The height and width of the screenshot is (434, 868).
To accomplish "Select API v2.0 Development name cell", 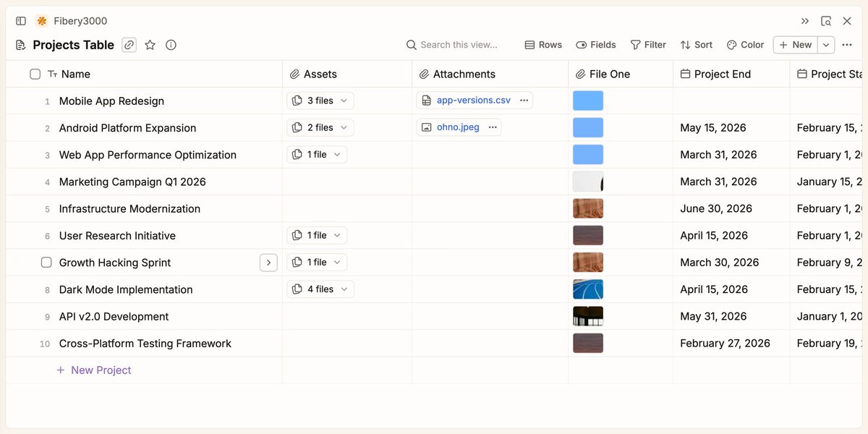I will (114, 316).
